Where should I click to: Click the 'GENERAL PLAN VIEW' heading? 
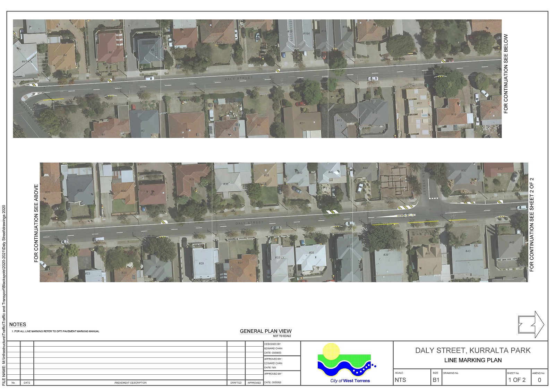click(266, 331)
